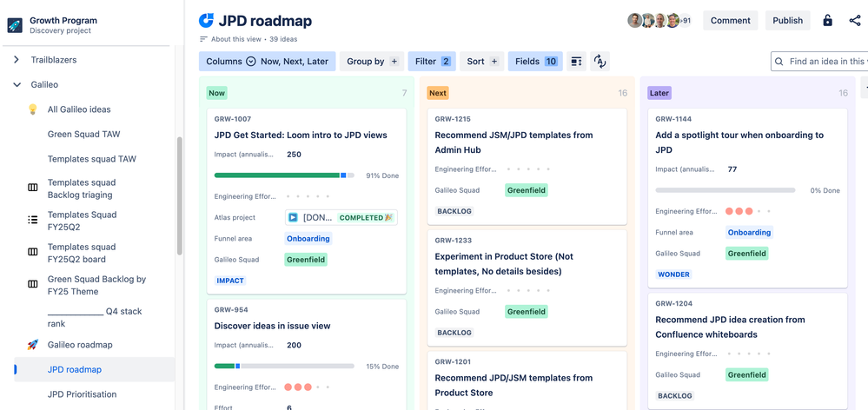
Task: Open Templates squad TAW view
Action: click(92, 159)
